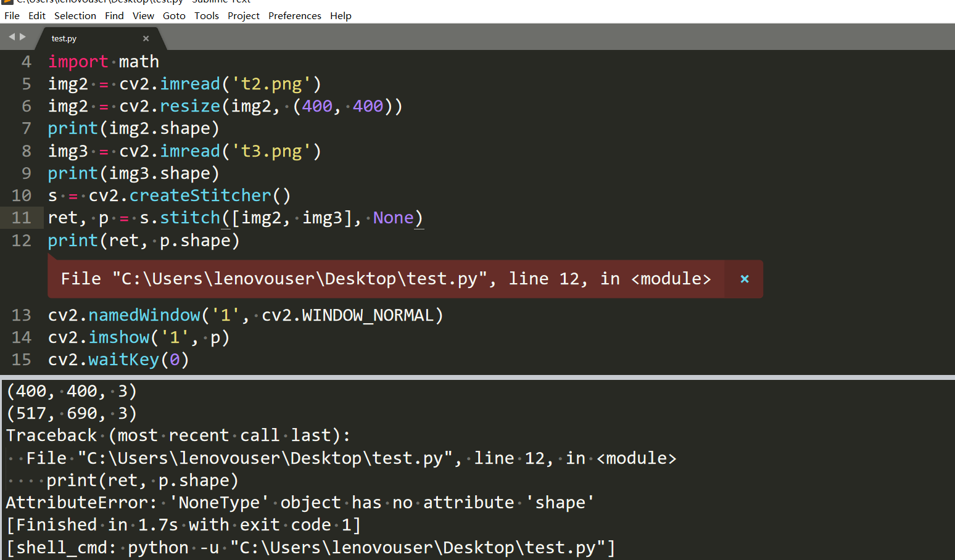
Task: Click cv2.waitKey(0) on line 15
Action: (x=118, y=360)
